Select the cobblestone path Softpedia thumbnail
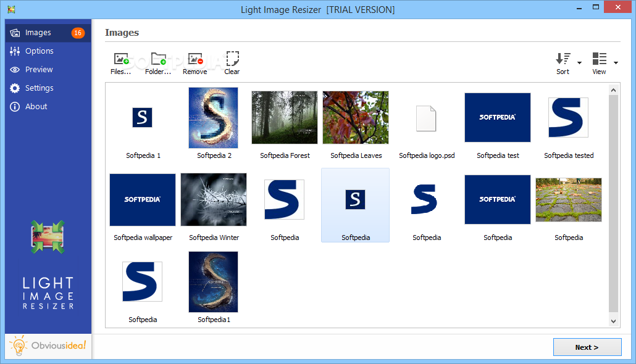The width and height of the screenshot is (636, 364). tap(568, 200)
